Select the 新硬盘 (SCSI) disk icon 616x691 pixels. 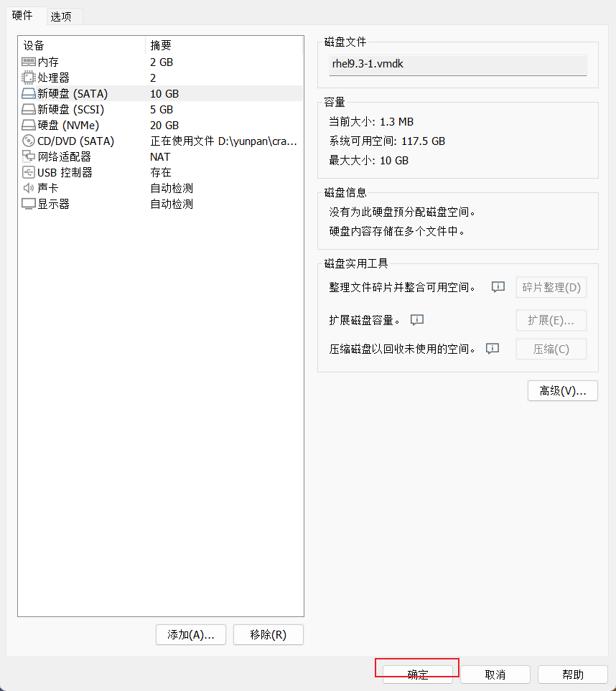point(29,110)
